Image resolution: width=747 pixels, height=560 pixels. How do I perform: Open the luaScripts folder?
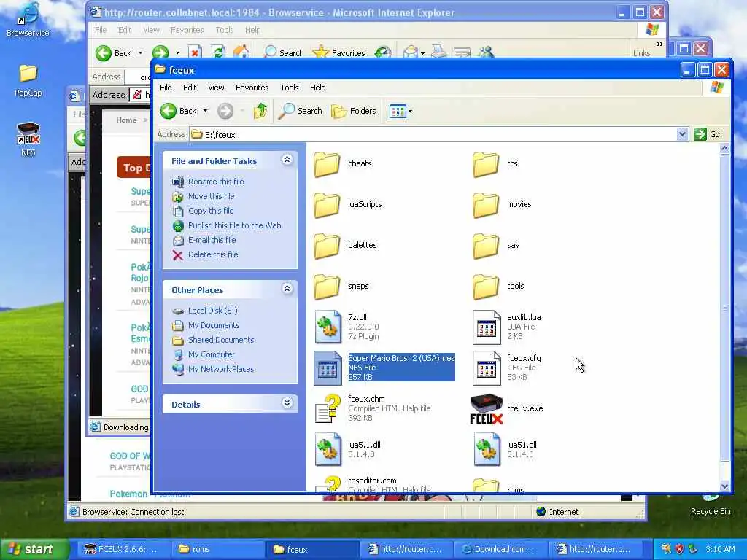pyautogui.click(x=348, y=205)
